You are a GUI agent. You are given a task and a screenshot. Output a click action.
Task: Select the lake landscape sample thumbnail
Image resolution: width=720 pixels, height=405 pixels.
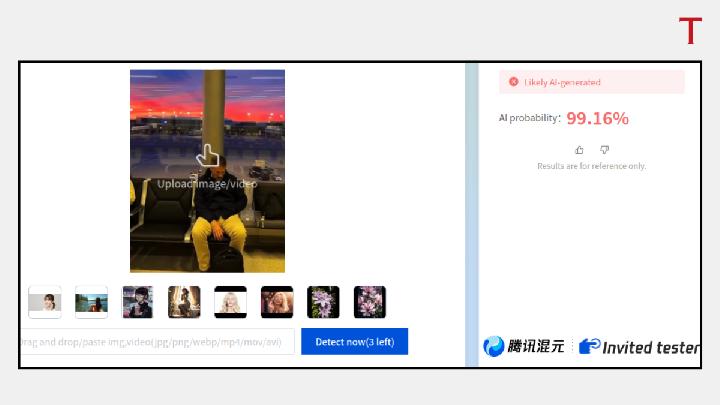pyautogui.click(x=91, y=302)
